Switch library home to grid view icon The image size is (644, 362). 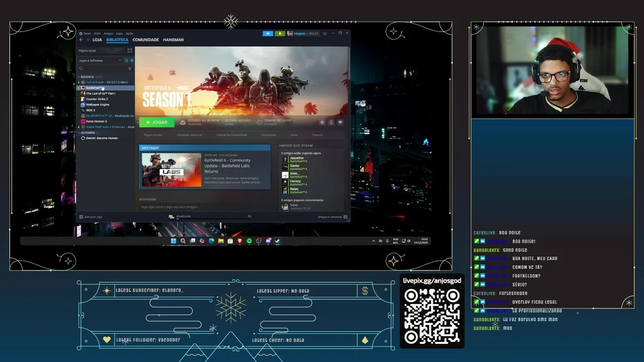pyautogui.click(x=129, y=51)
